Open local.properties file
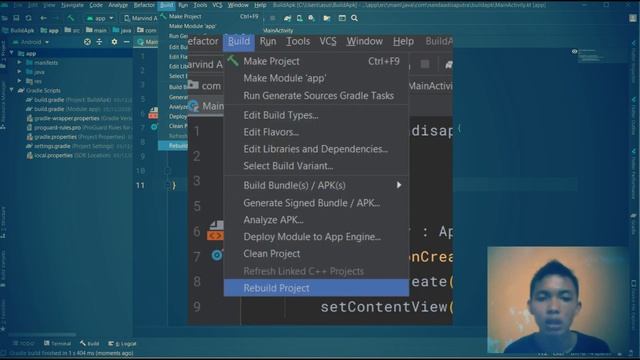640x360 pixels. click(x=78, y=156)
